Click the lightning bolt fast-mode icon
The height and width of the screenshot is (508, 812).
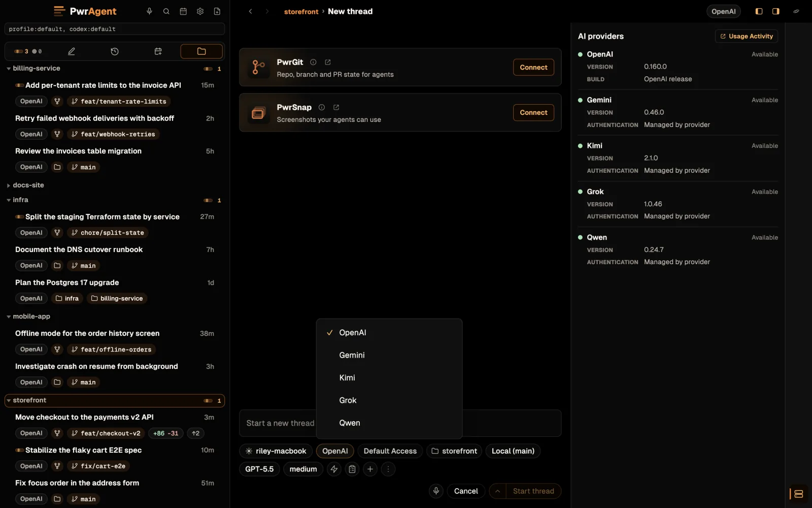[334, 469]
